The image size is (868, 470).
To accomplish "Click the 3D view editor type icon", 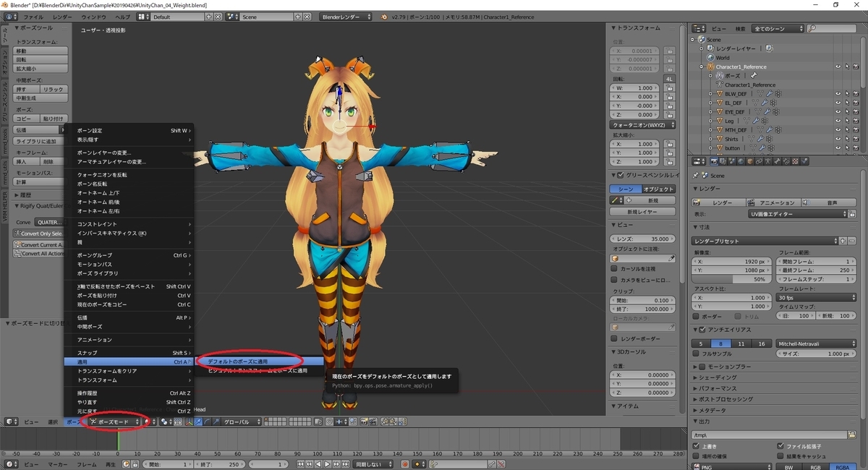I will (x=9, y=421).
